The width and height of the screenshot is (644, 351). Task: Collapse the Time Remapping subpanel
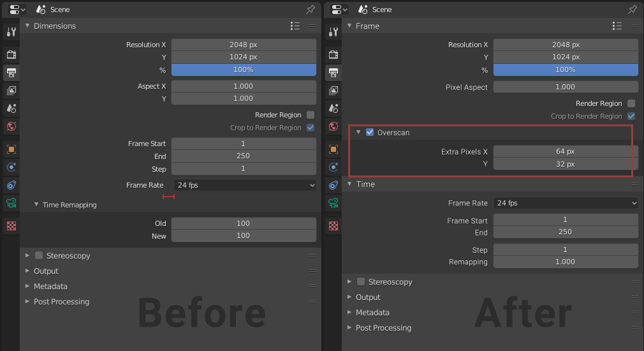coord(36,204)
